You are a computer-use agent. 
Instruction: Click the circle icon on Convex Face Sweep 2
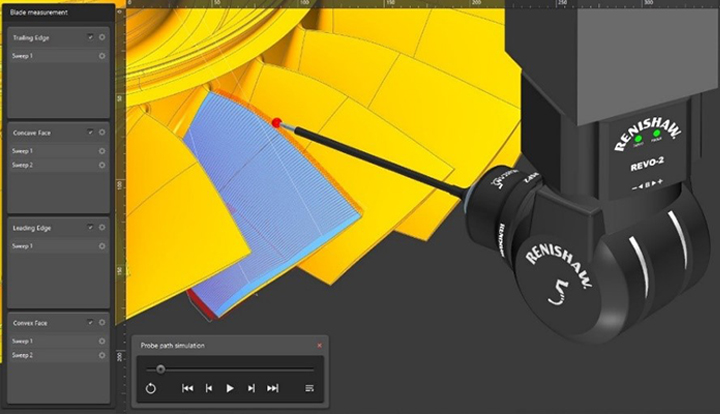[102, 356]
